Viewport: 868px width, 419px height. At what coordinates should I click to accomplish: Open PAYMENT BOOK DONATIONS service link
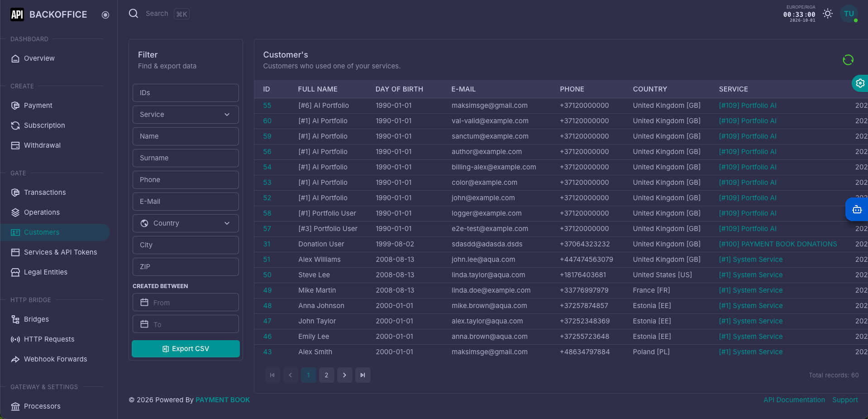click(x=778, y=244)
